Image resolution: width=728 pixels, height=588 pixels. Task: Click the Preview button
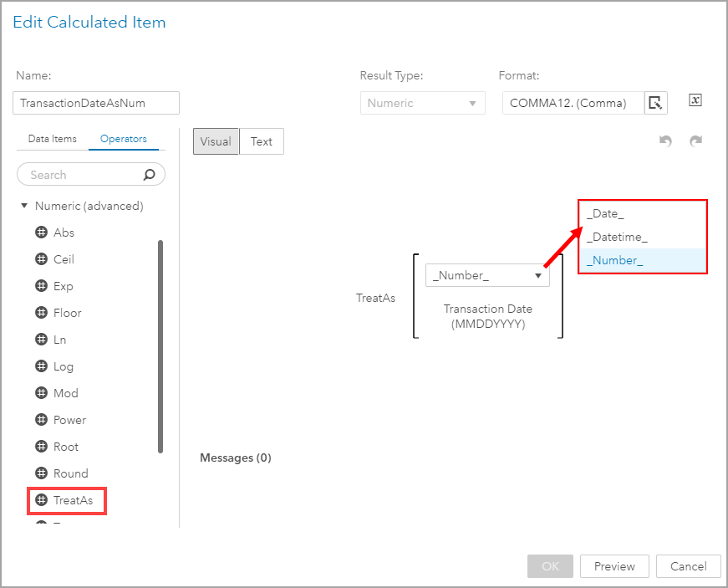tap(614, 566)
